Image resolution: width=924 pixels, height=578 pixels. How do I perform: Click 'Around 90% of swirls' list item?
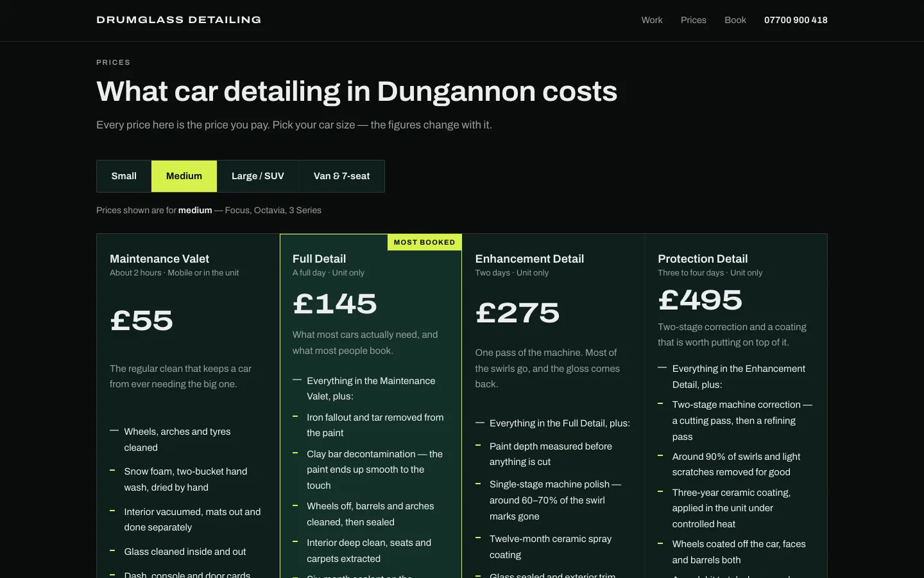point(736,464)
